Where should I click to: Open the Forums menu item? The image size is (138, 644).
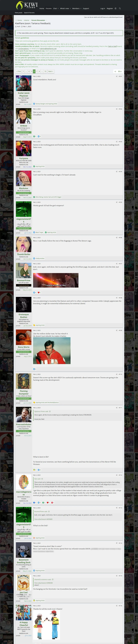tap(49, 8)
